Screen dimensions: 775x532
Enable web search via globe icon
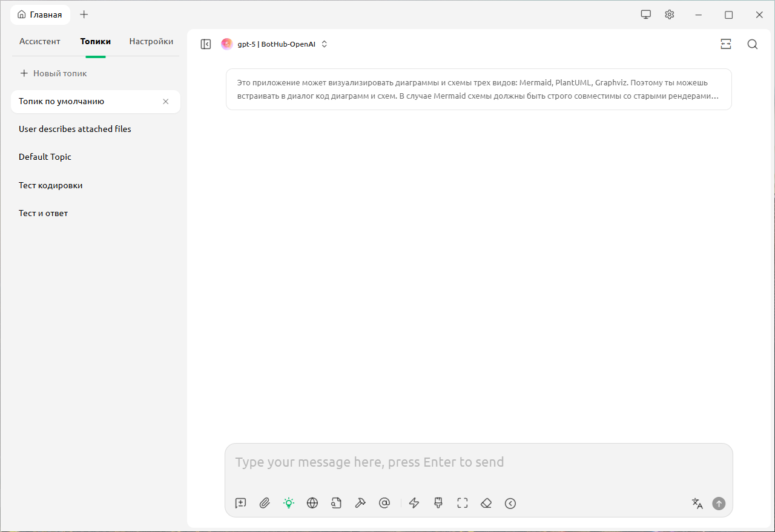(x=312, y=503)
